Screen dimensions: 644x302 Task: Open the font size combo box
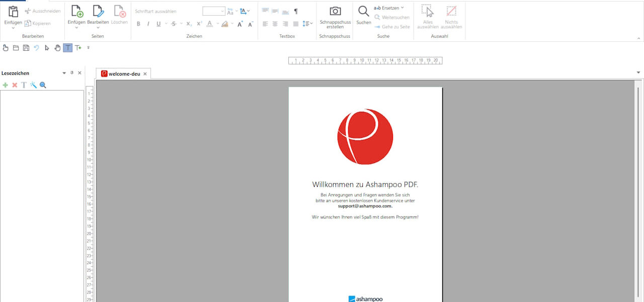coord(214,11)
